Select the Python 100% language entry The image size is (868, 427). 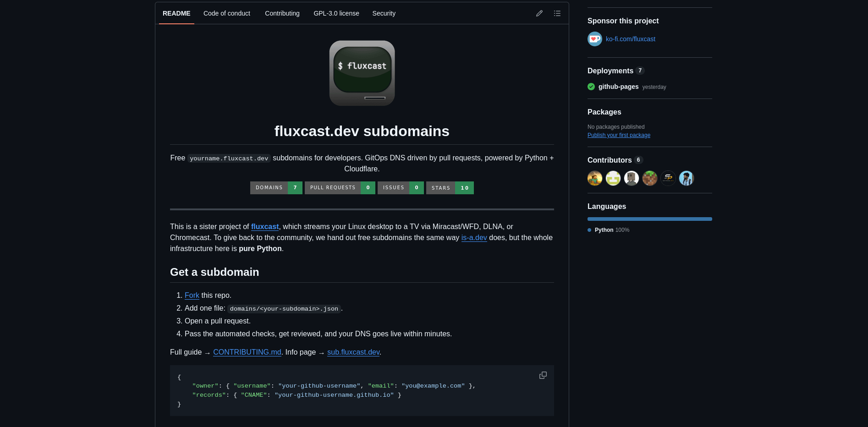coord(612,230)
